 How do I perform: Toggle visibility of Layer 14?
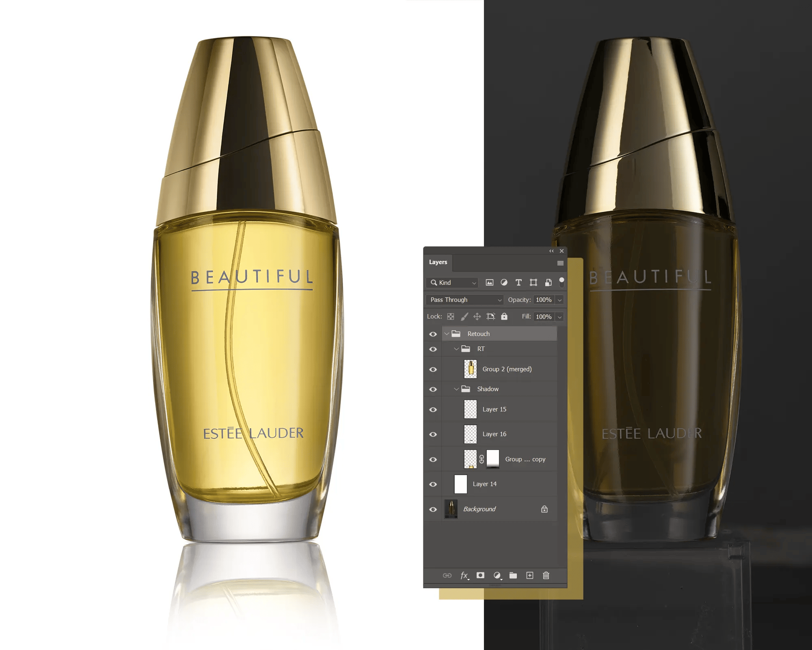coord(433,484)
